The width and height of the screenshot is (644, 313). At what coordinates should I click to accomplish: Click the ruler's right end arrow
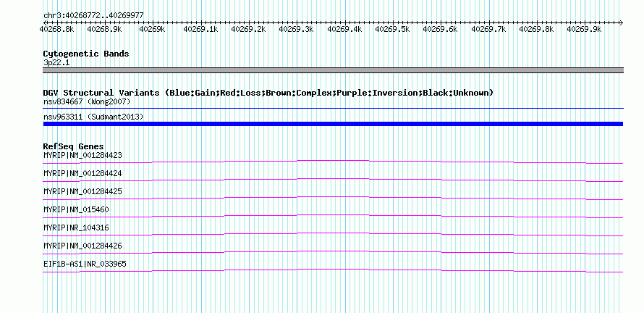coord(621,22)
